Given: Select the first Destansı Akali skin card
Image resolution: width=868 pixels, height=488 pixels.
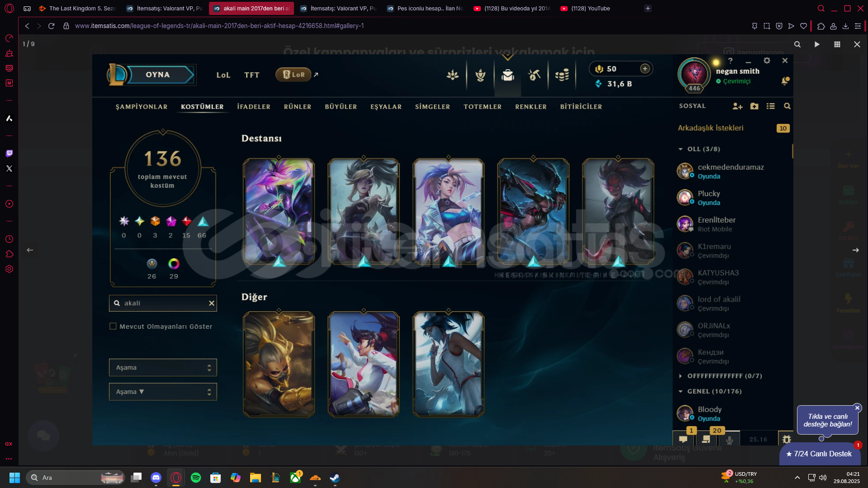Looking at the screenshot, I should click(x=279, y=211).
